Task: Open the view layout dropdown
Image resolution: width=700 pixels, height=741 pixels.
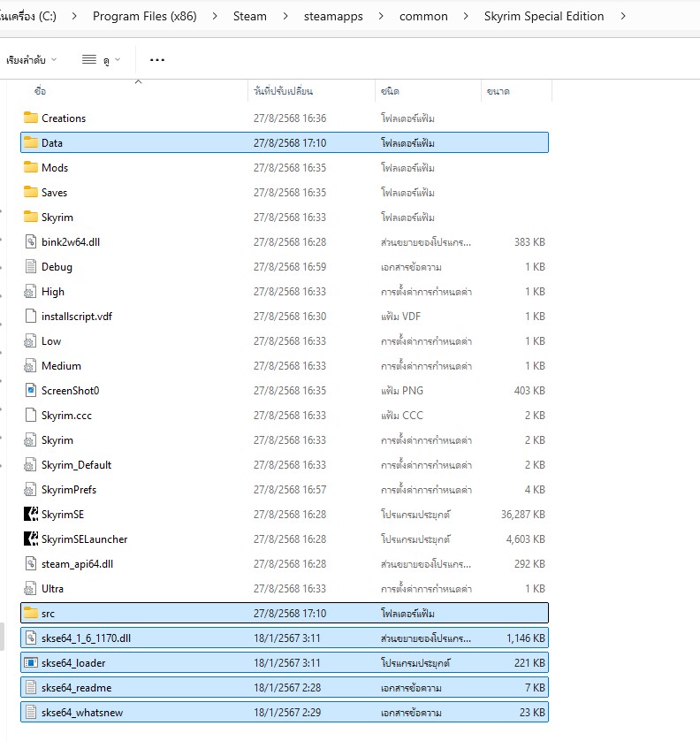Action: (101, 60)
